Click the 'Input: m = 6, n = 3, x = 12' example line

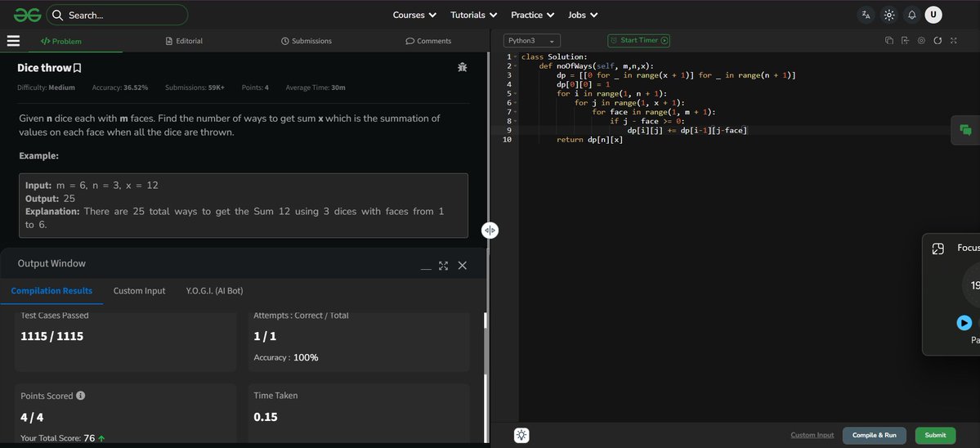(x=92, y=186)
